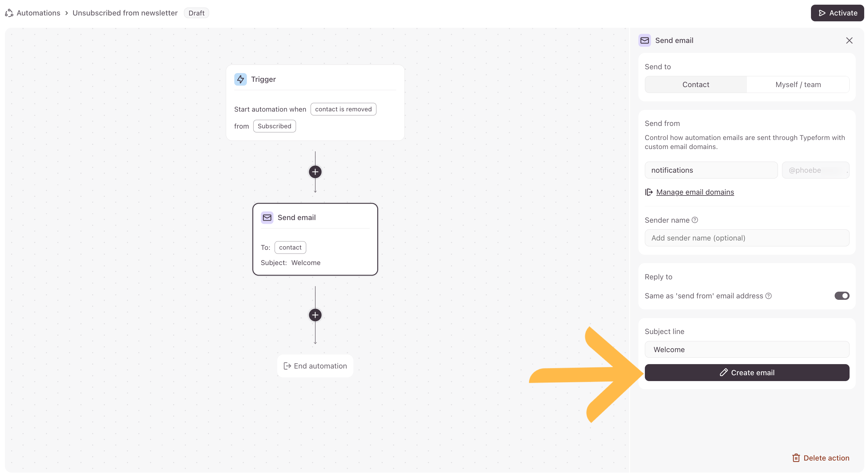Click the Reply to help icon
Screen dimensions: 868x474
point(769,296)
